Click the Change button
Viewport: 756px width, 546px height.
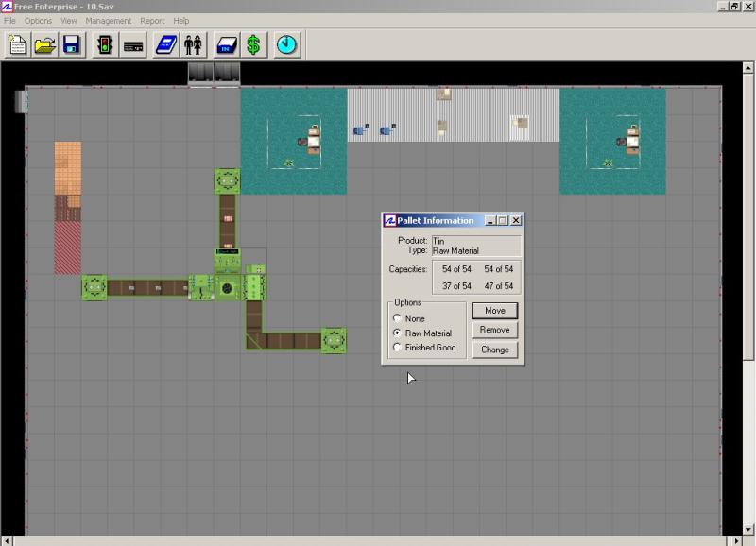coord(494,350)
